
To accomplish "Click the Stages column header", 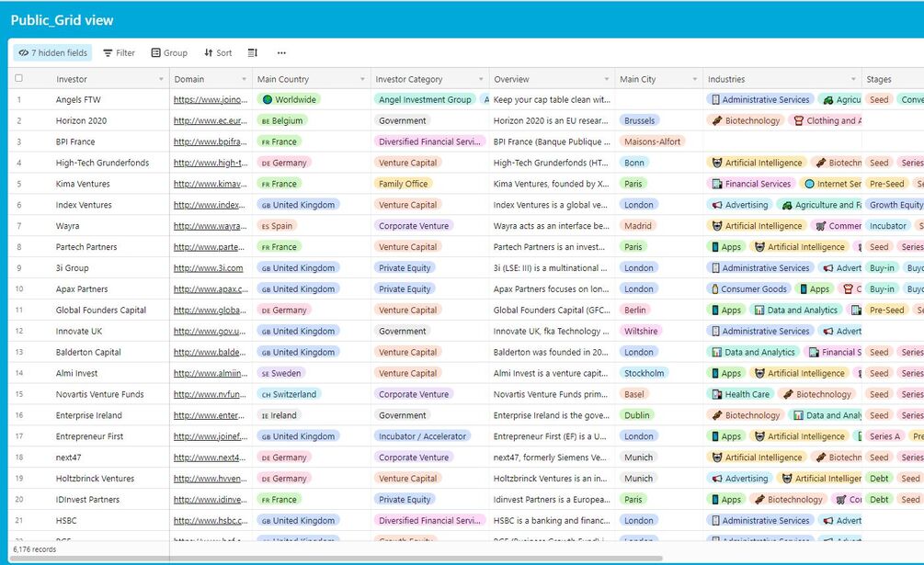I will [892, 79].
